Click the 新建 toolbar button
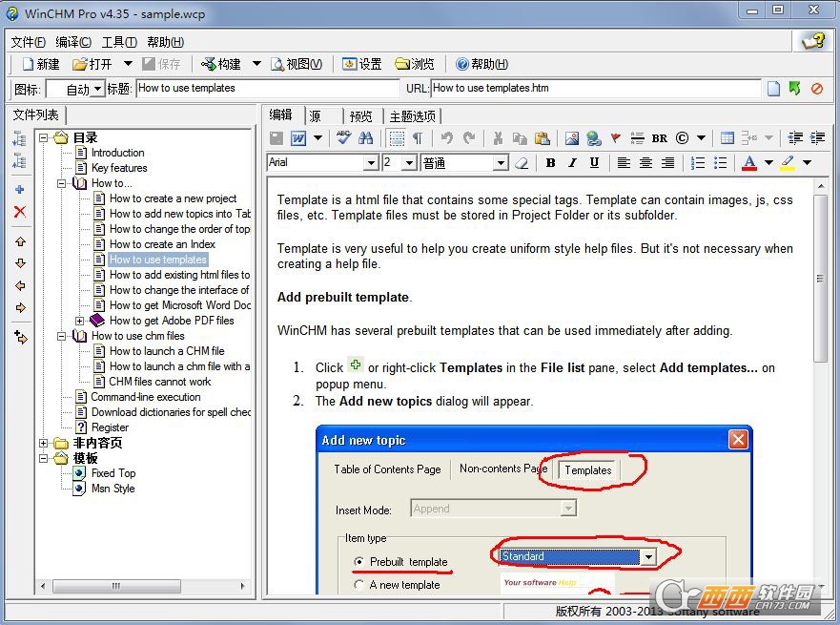This screenshot has height=625, width=840. (41, 64)
